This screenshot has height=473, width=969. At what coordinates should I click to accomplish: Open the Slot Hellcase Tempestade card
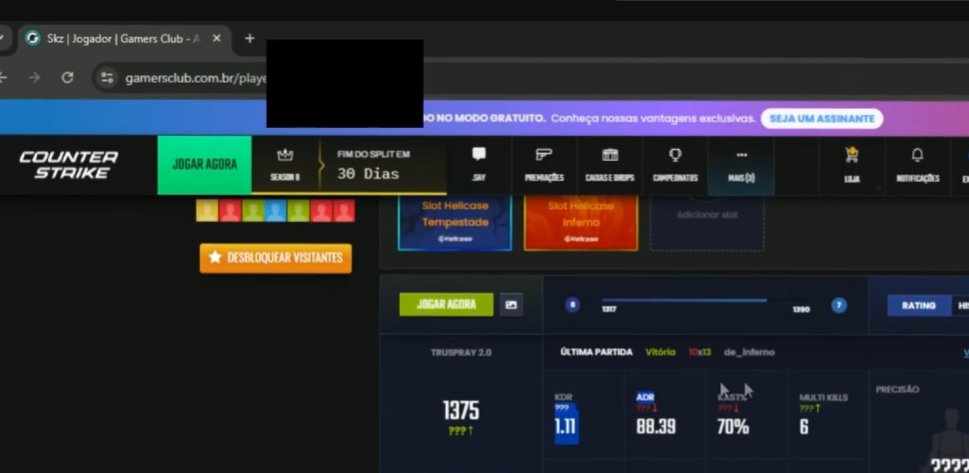455,223
